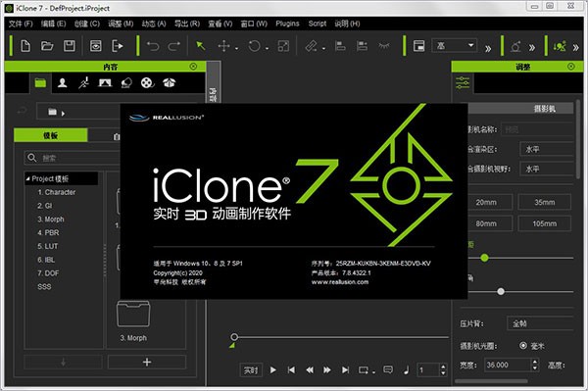
Task: Click the timeline playhead marker
Action: click(234, 337)
